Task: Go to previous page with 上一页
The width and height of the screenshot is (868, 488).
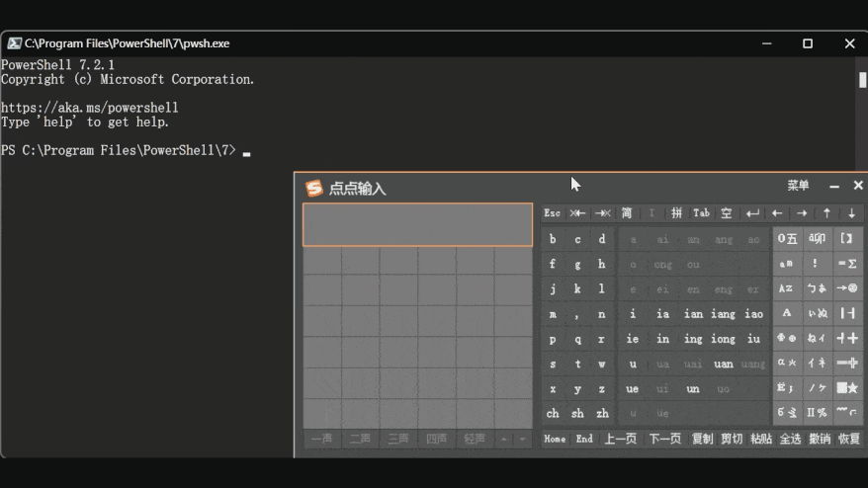Action: click(621, 439)
